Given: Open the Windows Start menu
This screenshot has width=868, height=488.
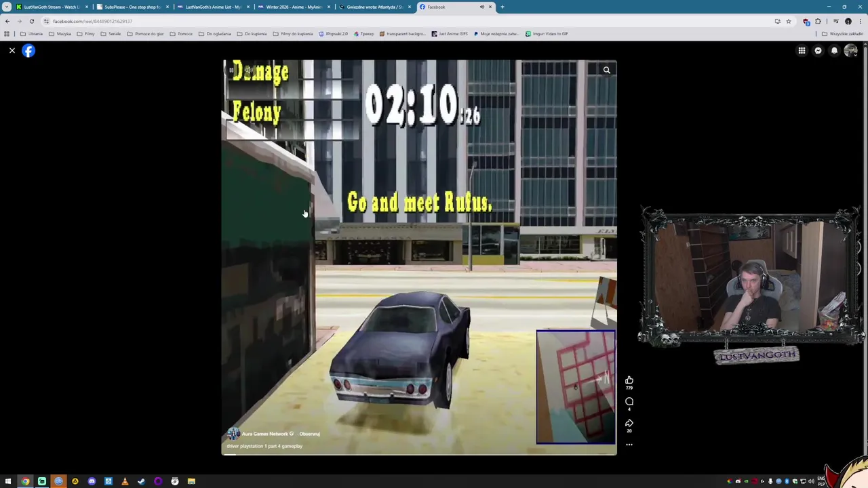Looking at the screenshot, I should (x=8, y=481).
